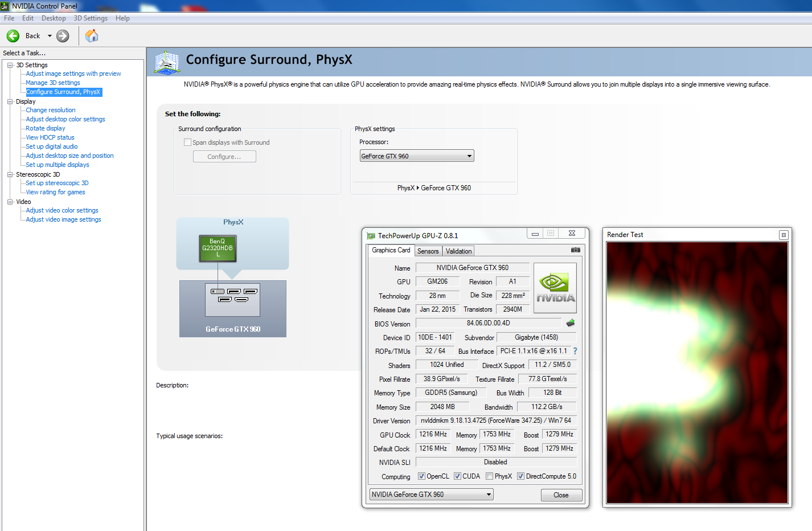The width and height of the screenshot is (812, 531).
Task: Switch to the Sensors tab
Action: (428, 251)
